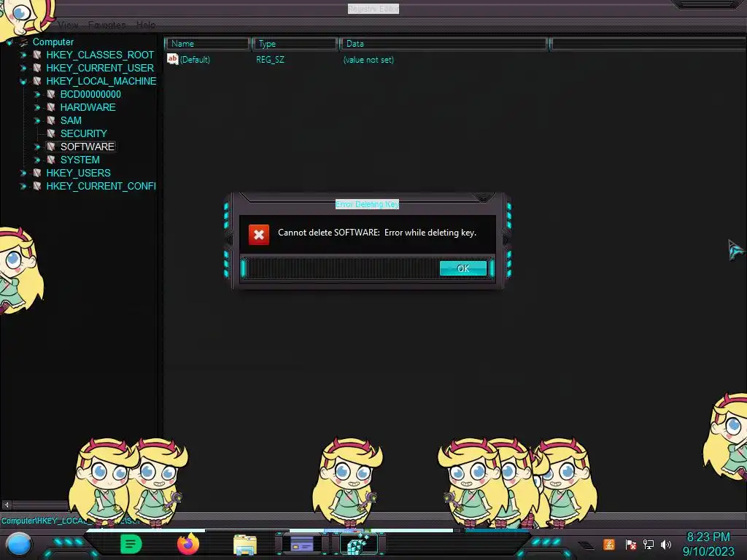Expand the SYSTEM key arrow
This screenshot has width=747, height=560.
coord(37,160)
